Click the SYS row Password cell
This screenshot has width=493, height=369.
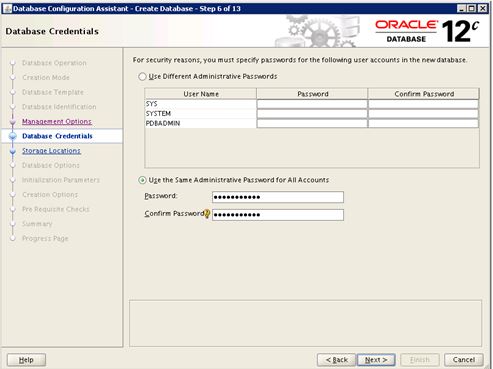pos(312,104)
